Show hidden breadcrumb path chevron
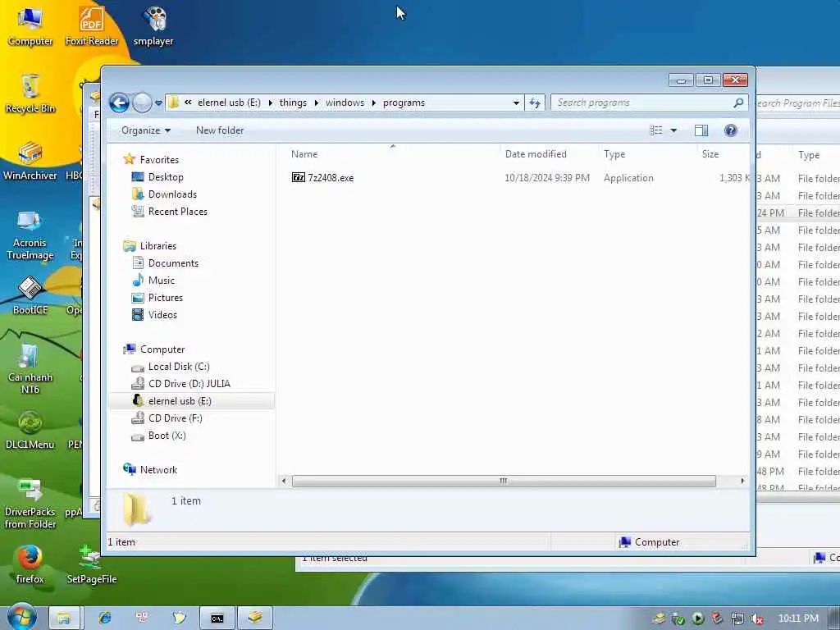The height and width of the screenshot is (630, 840). (188, 103)
